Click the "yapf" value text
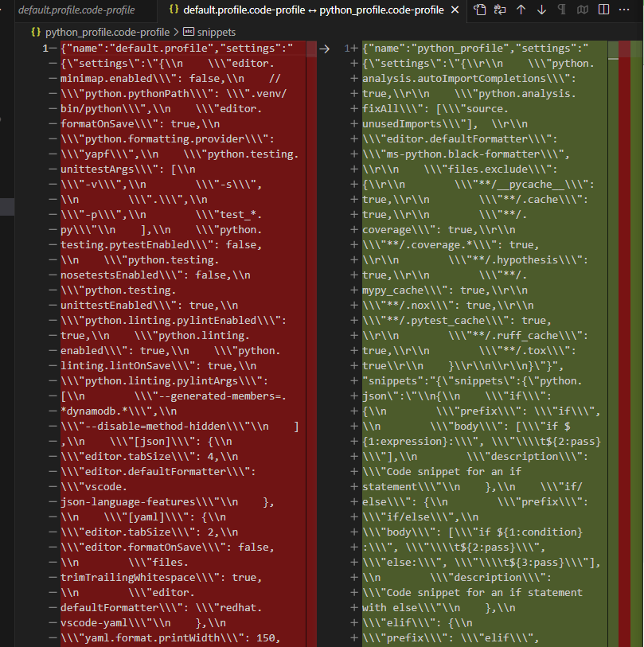This screenshot has height=647, width=644. (97, 154)
